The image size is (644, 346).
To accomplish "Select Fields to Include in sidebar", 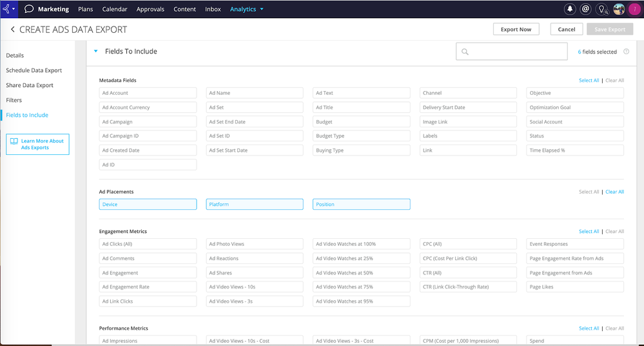I will point(27,115).
